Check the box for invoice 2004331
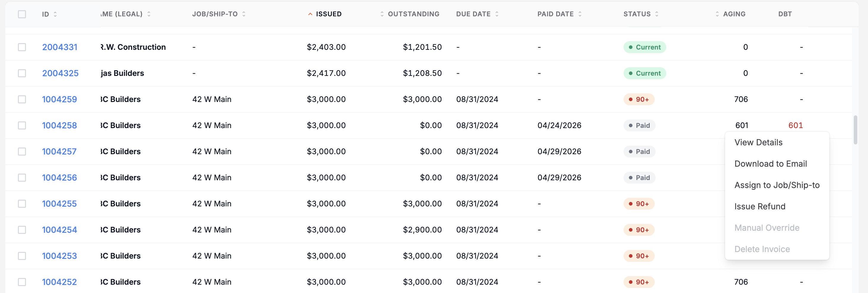Viewport: 868px width, 293px height. (x=22, y=47)
